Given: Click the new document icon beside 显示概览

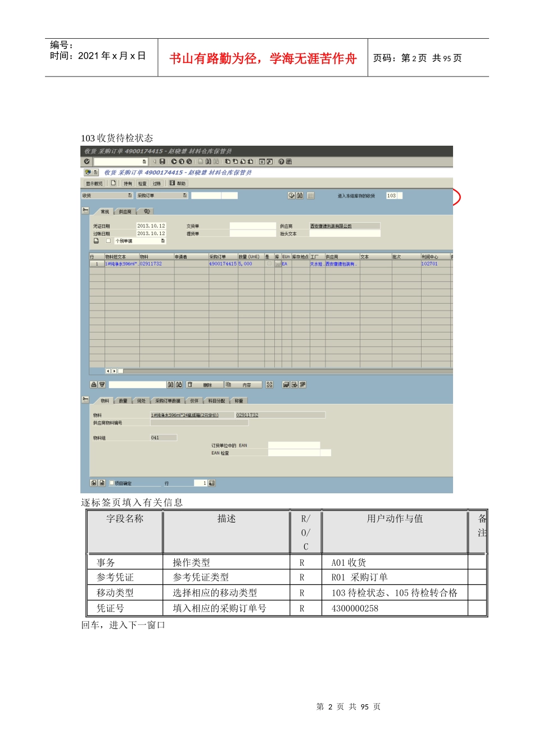Looking at the screenshot, I should click(x=114, y=183).
